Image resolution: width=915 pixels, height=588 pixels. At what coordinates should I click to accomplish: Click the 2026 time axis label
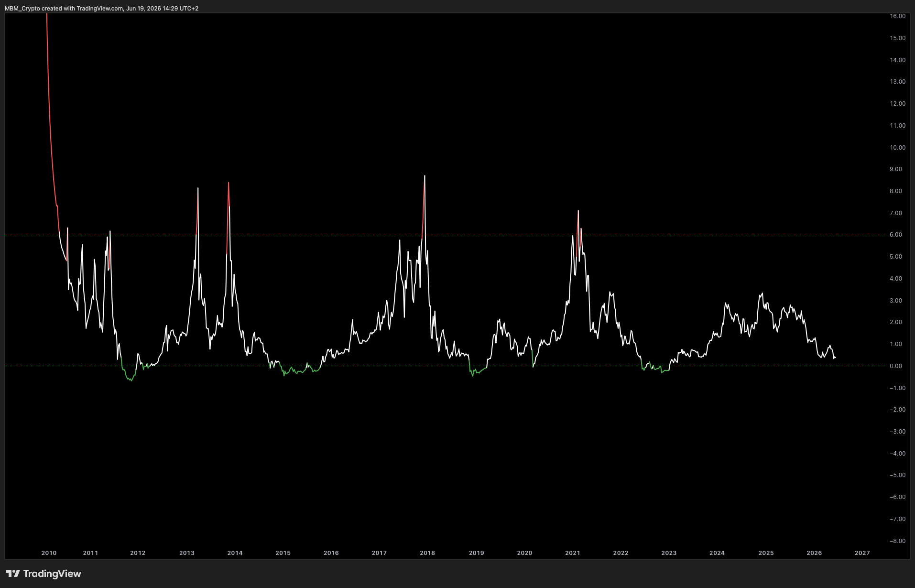[814, 553]
